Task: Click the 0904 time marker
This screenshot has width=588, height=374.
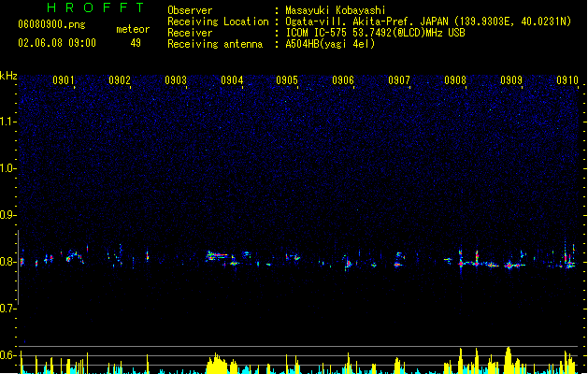Action: [232, 79]
